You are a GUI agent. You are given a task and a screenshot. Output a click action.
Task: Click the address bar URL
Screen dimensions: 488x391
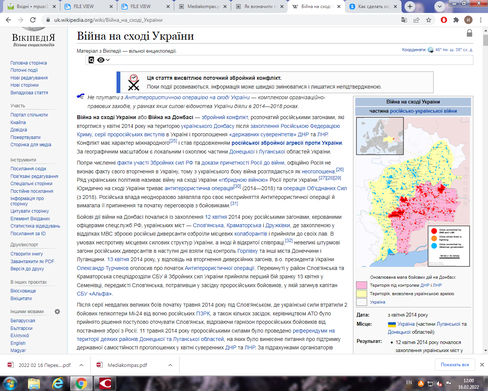108,20
